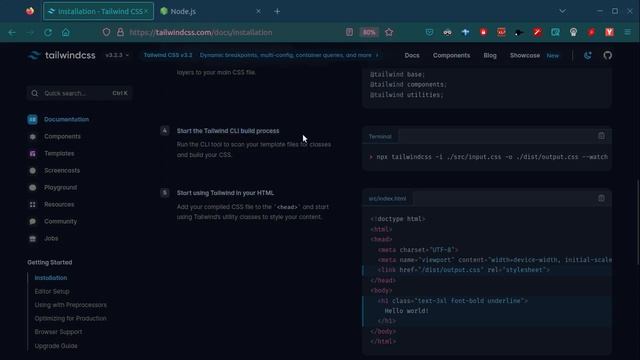
Task: Click the shield tracking protection icon
Action: coord(106,32)
